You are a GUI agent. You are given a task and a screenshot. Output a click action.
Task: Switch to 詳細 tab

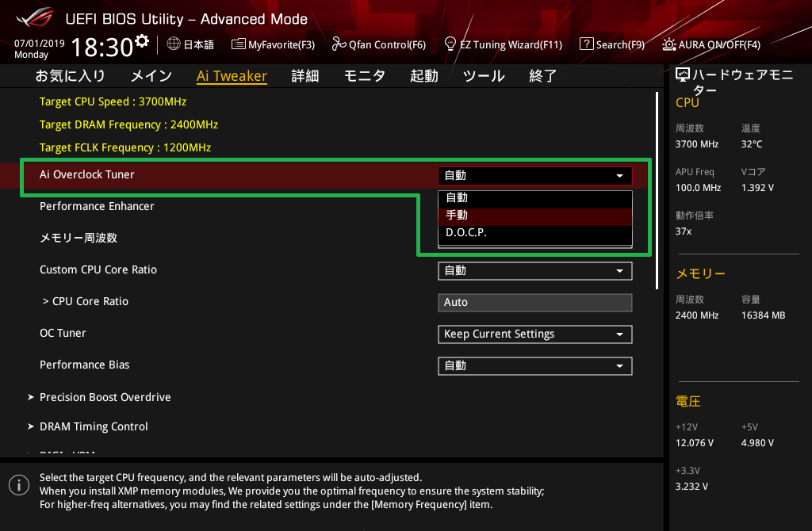[305, 76]
